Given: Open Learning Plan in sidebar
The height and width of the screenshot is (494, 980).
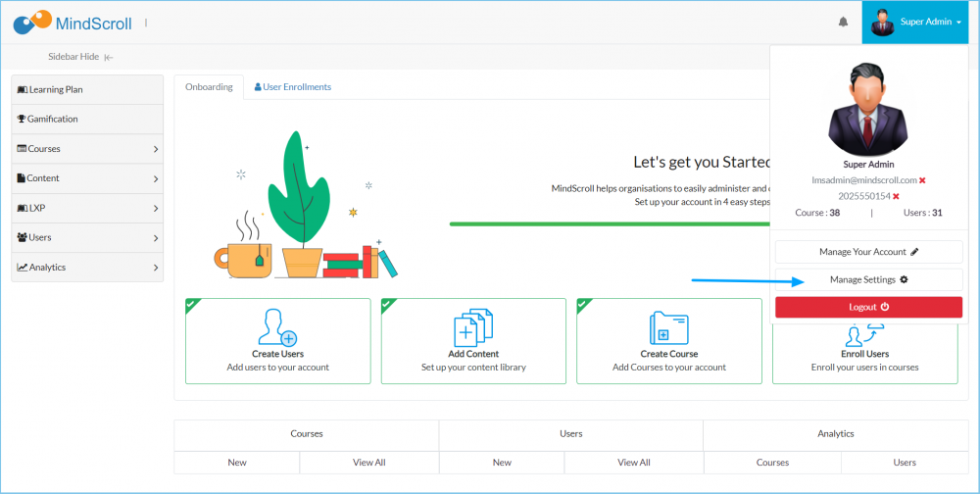Looking at the screenshot, I should (x=87, y=89).
